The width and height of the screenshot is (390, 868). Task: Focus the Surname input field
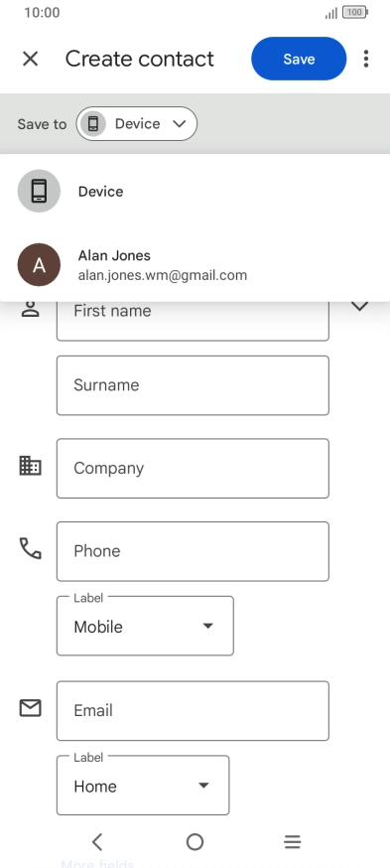(193, 385)
